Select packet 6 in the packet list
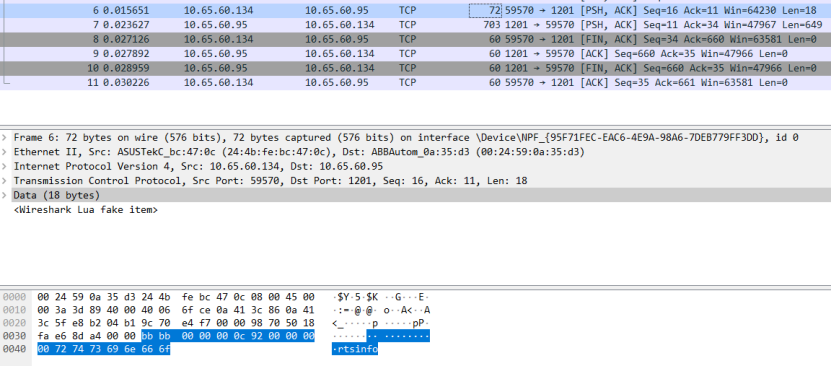Screen dimensions: 831x366 click(x=416, y=11)
